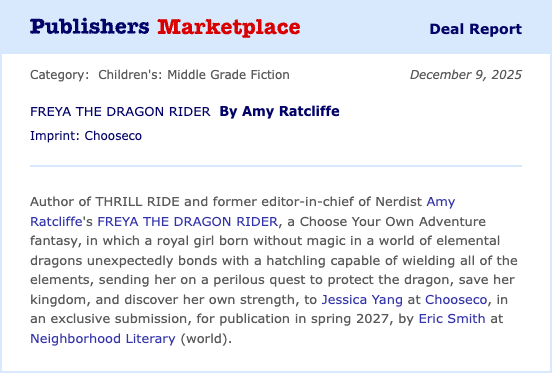Click the Category label text

click(x=59, y=75)
